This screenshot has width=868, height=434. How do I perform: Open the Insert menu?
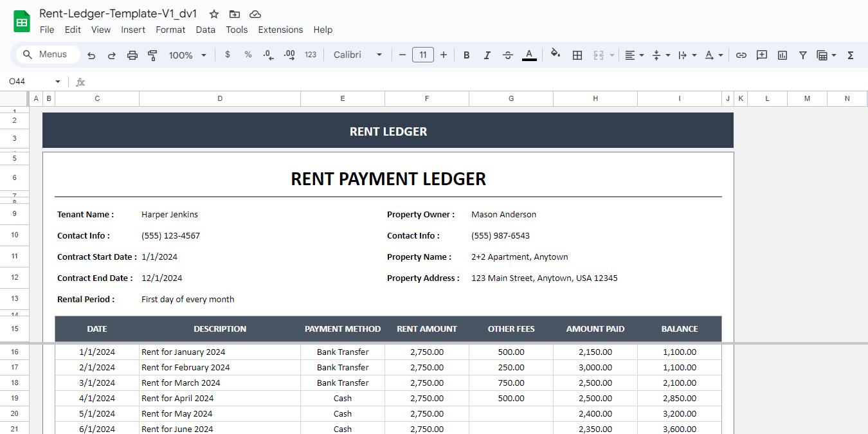pyautogui.click(x=133, y=30)
